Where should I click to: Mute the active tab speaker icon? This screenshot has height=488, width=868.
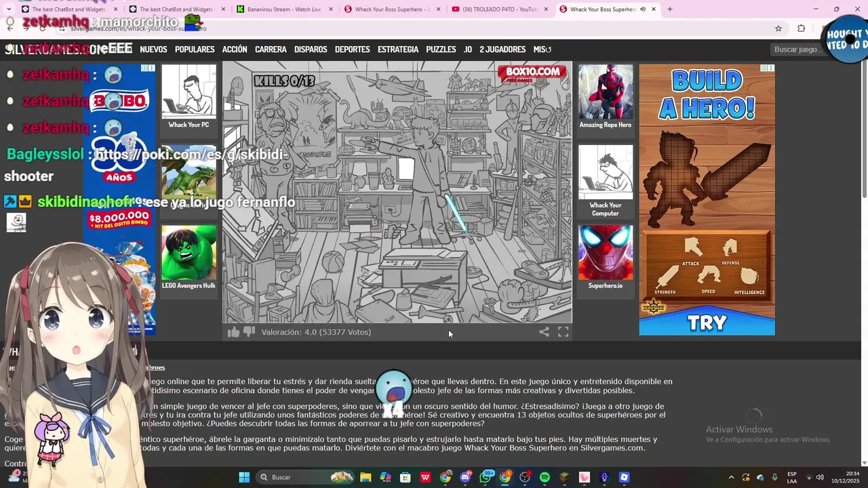[x=642, y=9]
